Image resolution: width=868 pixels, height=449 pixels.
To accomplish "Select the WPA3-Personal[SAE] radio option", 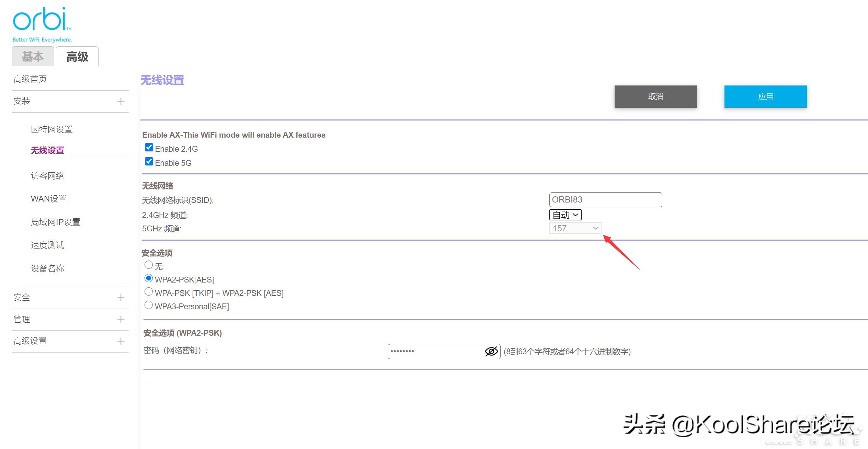I will (148, 305).
